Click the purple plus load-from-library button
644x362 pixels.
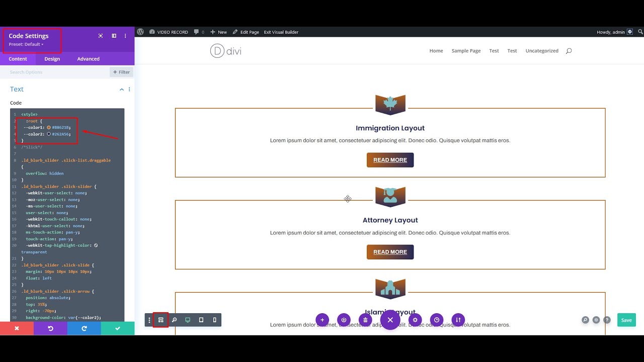click(322, 320)
